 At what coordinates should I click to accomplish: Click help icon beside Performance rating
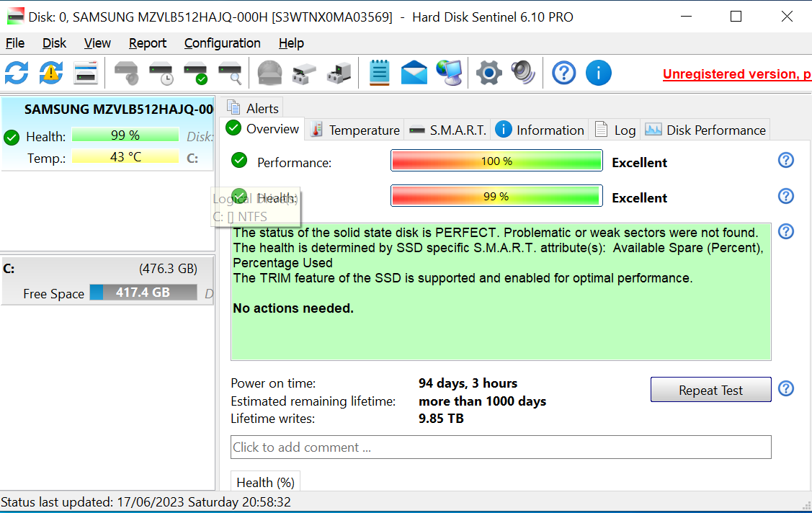785,161
